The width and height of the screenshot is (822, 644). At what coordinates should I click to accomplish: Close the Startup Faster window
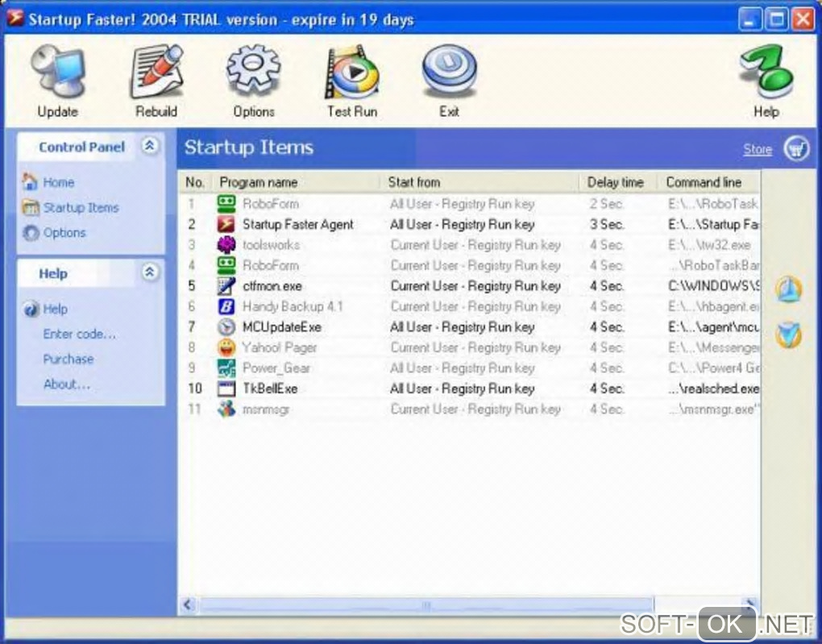pyautogui.click(x=803, y=19)
